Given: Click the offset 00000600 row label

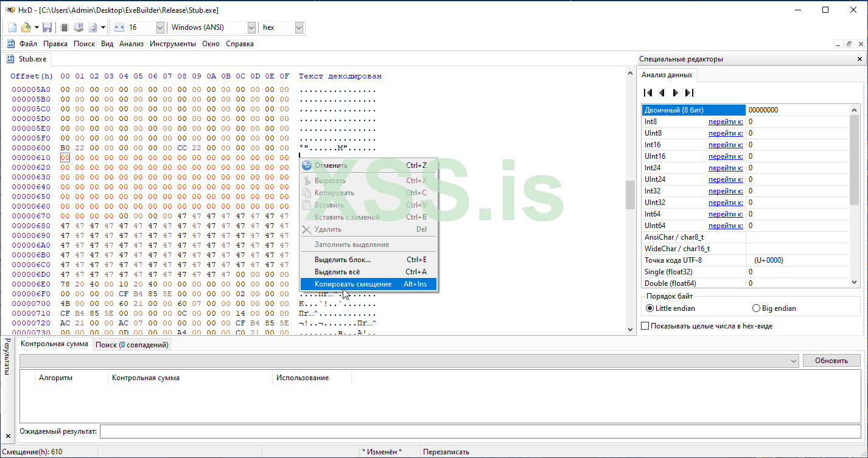Looking at the screenshot, I should coord(31,148).
